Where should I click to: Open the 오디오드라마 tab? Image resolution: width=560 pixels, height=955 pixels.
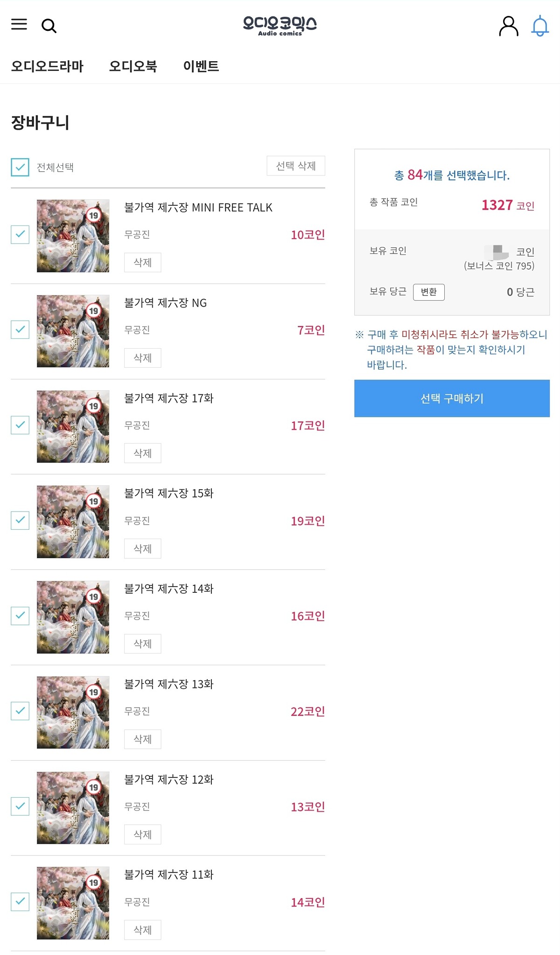click(x=47, y=66)
